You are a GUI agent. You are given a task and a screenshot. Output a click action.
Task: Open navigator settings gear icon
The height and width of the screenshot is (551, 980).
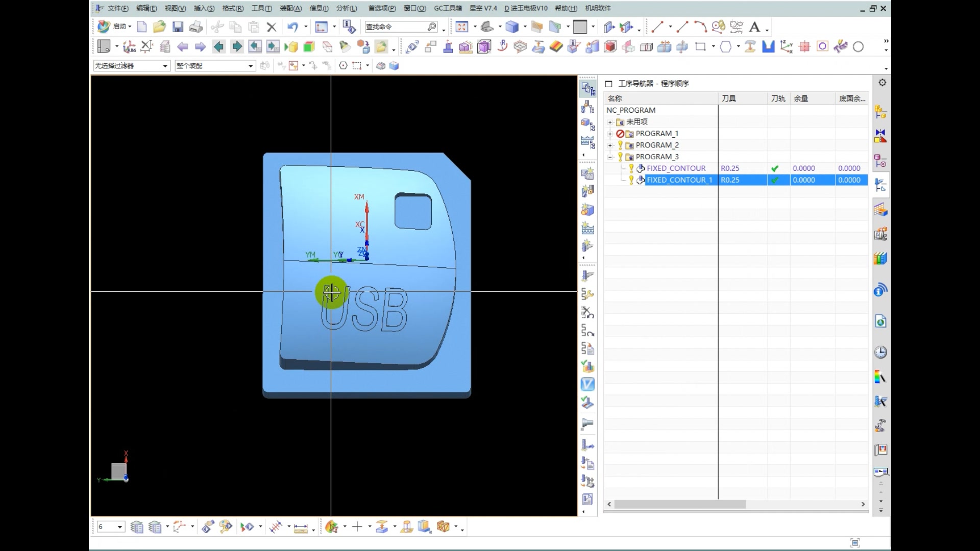(881, 83)
